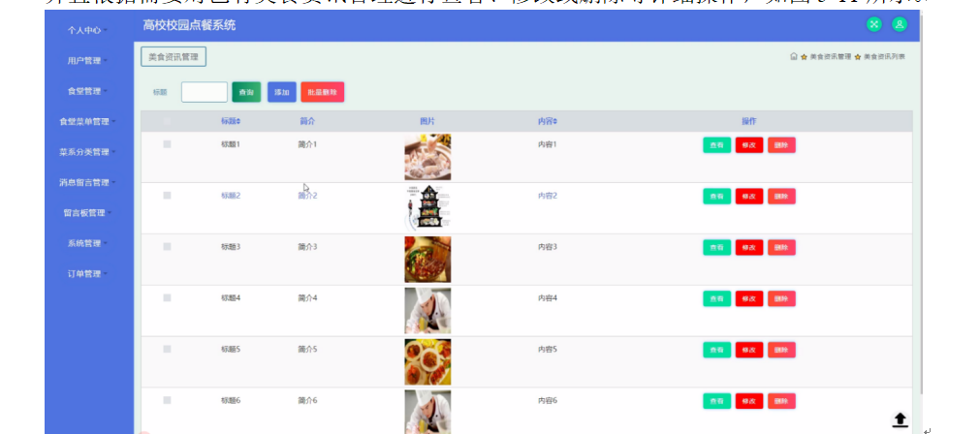Click the 简介2 cell text
This screenshot has height=434, width=980.
(x=307, y=196)
